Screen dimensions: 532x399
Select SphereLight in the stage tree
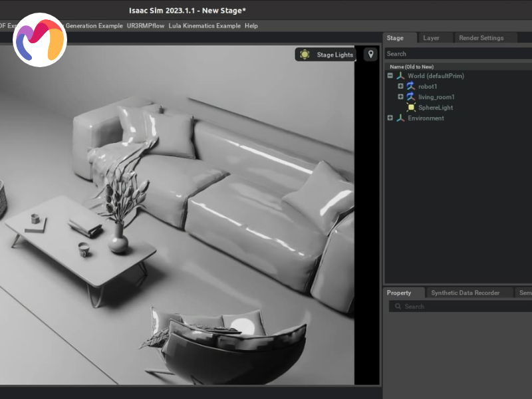point(436,108)
